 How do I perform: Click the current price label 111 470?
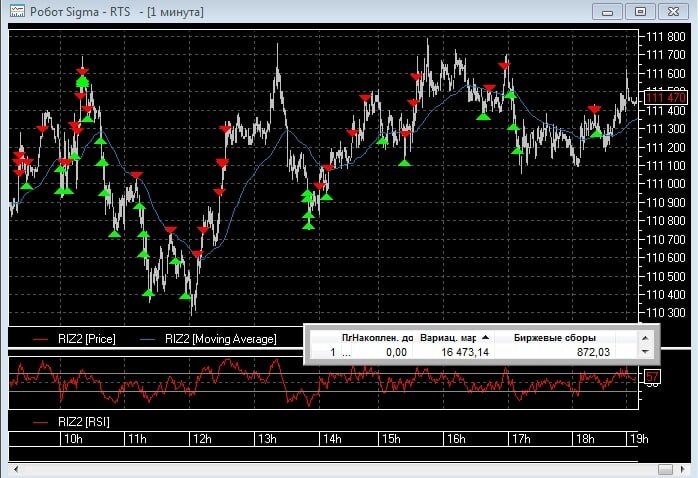pos(666,97)
